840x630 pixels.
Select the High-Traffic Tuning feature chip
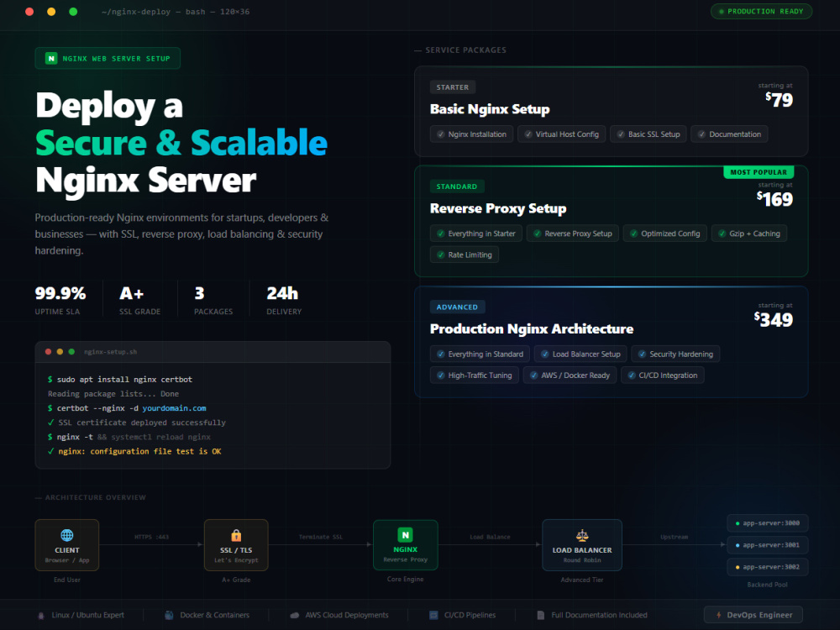474,375
